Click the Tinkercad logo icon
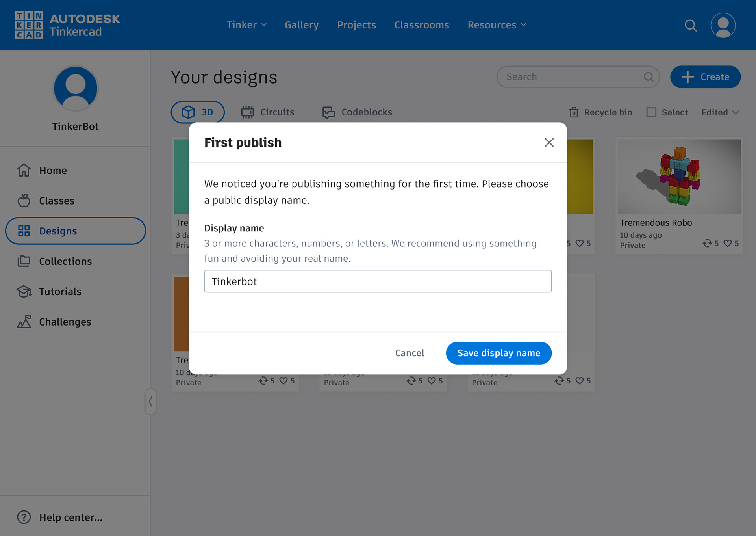Viewport: 756px width, 536px height. (29, 25)
